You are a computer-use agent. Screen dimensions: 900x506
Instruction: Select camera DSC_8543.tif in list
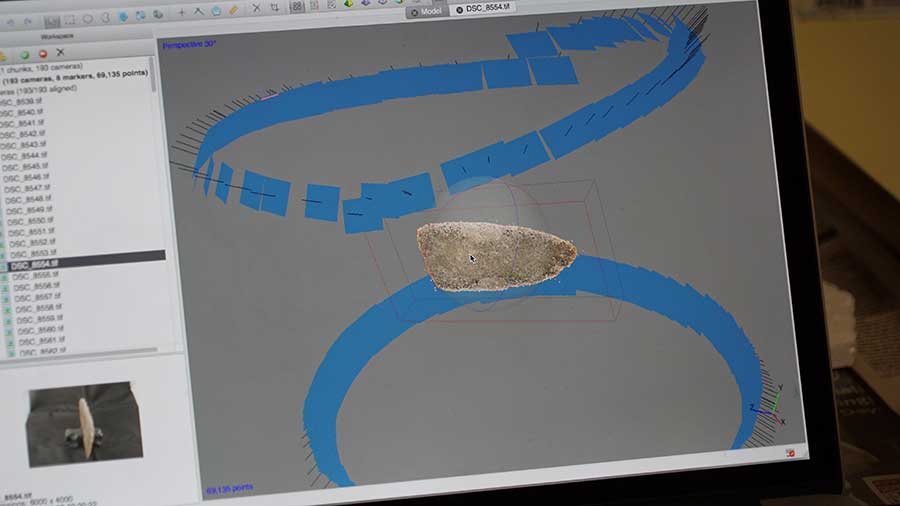pyautogui.click(x=24, y=145)
